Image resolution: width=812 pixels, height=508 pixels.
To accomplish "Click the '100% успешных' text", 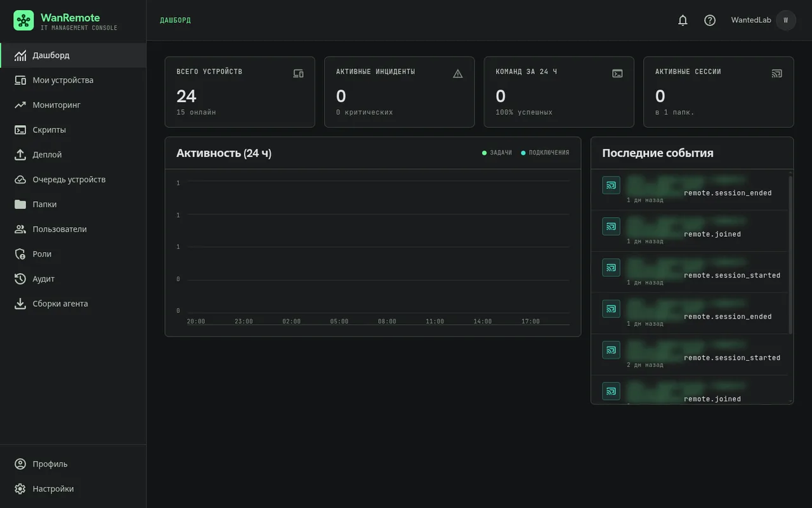I will click(524, 112).
